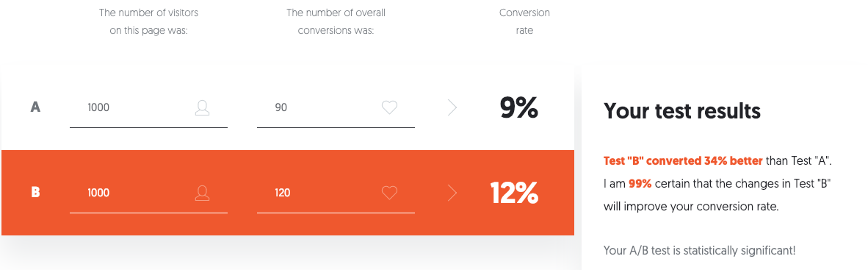Click the 12% conversion rate result
The width and height of the screenshot is (868, 270).
[514, 193]
